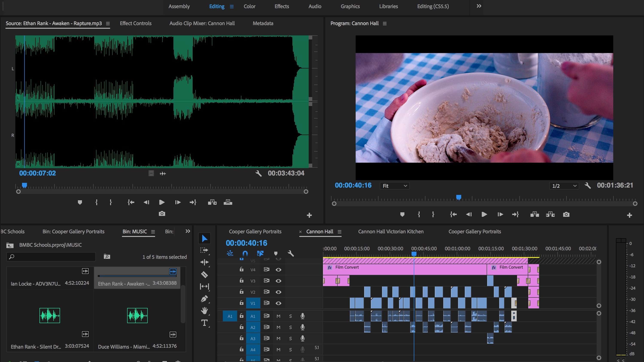Select the Track Select Forward tool

204,250
